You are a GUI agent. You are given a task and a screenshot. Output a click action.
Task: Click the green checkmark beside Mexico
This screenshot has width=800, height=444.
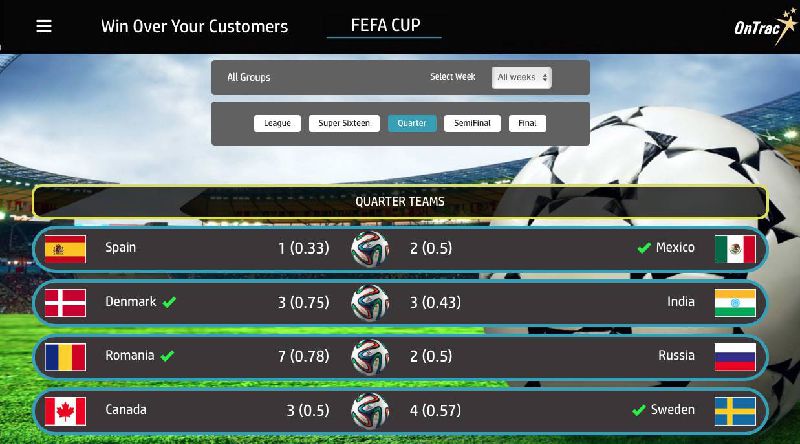(x=643, y=248)
